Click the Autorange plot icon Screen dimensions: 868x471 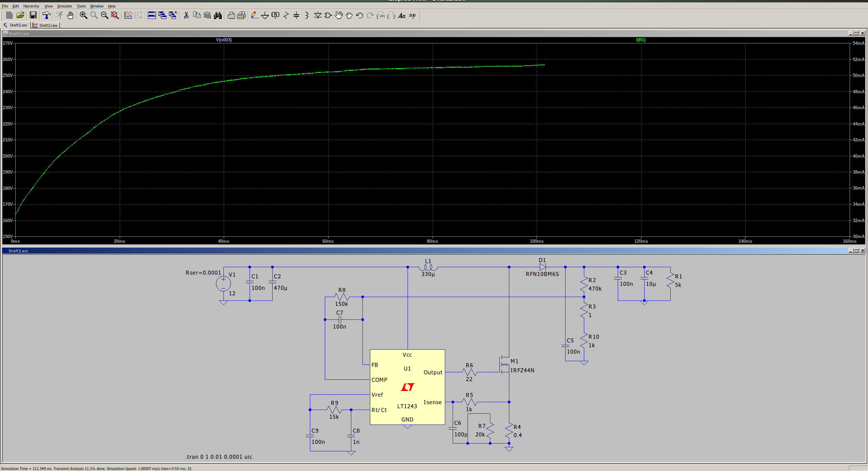point(128,15)
